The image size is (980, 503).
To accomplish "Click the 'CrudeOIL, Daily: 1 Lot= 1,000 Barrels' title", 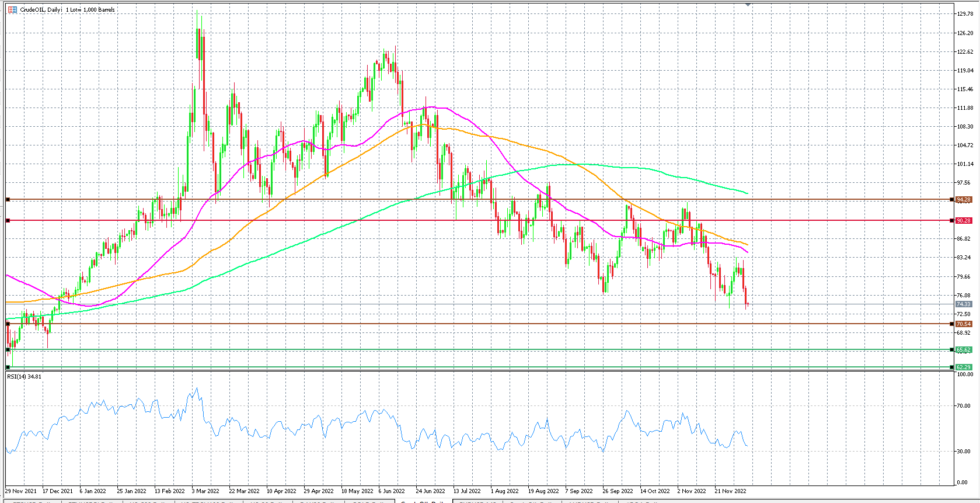I will [x=68, y=10].
